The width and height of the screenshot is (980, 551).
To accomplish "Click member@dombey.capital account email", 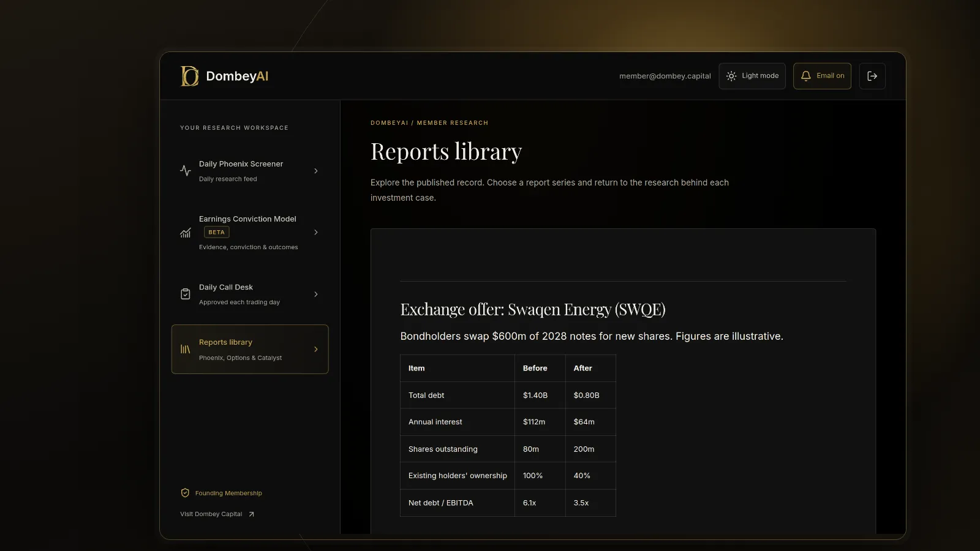I will pos(665,76).
